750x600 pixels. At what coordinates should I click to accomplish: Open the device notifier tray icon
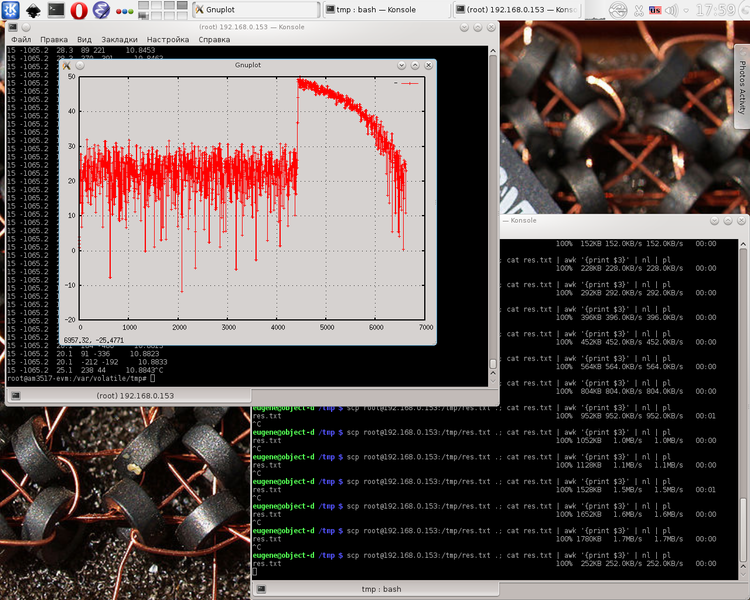click(x=618, y=10)
